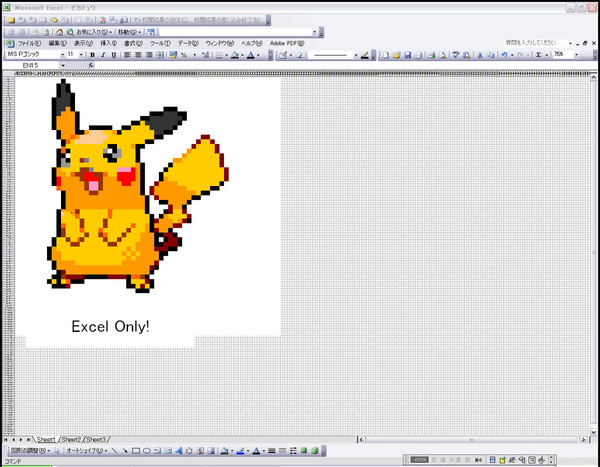Click Help question input box
This screenshot has height=467, width=600.
[535, 43]
